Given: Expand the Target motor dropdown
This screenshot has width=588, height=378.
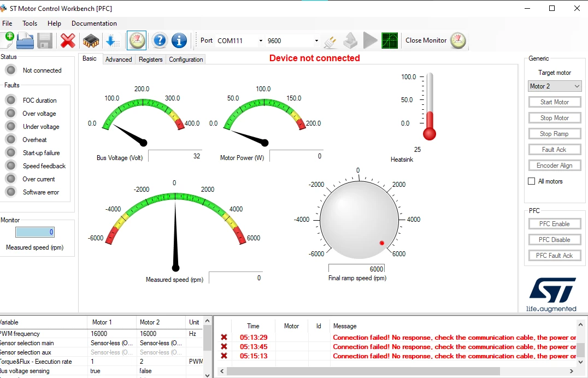Looking at the screenshot, I should pyautogui.click(x=555, y=86).
